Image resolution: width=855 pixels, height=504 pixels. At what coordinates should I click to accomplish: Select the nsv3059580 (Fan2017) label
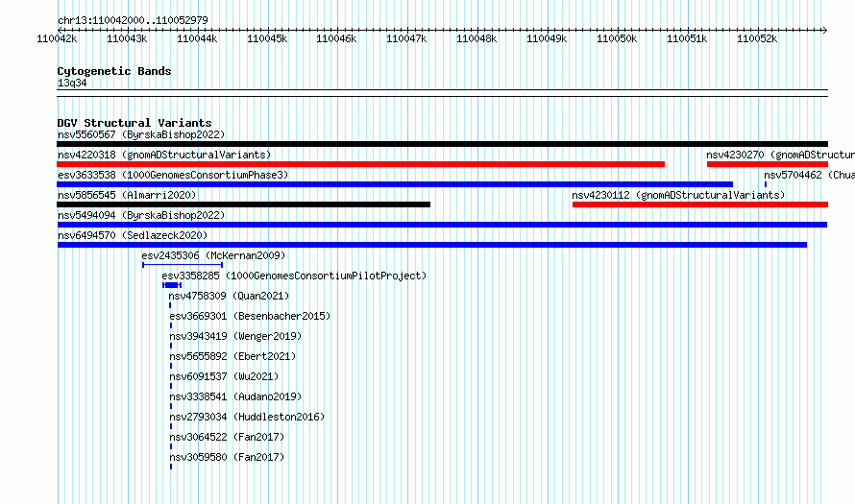[x=227, y=457]
